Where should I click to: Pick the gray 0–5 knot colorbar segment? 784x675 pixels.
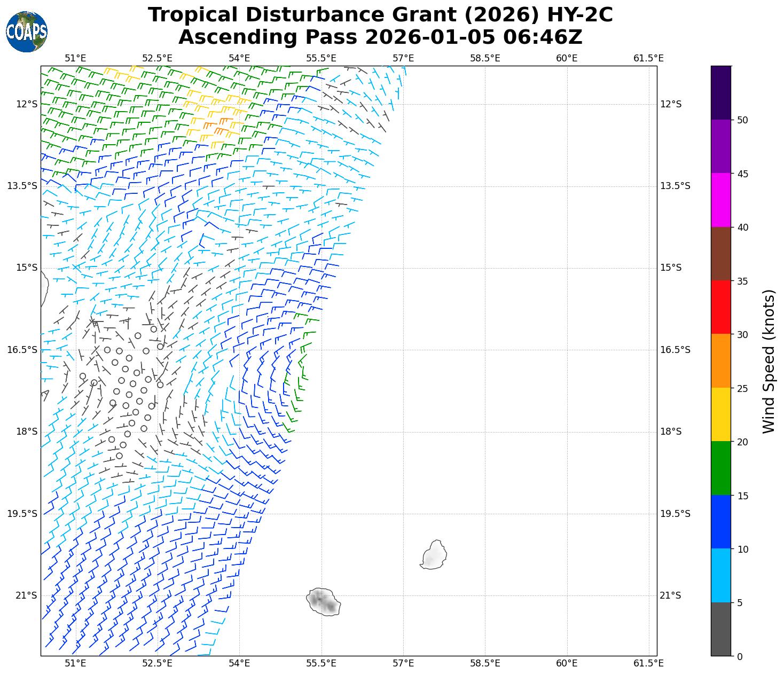point(720,629)
